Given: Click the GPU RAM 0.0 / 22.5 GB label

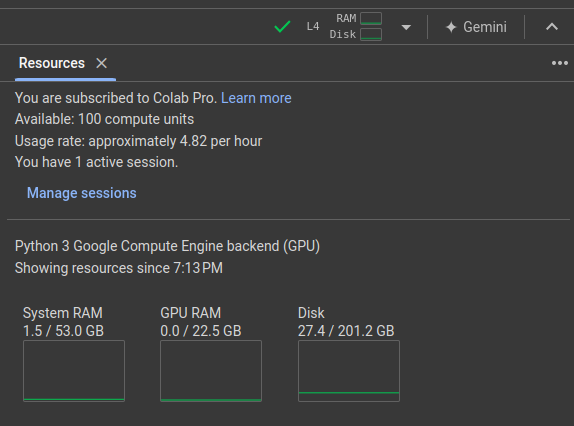Looking at the screenshot, I should 201,322.
